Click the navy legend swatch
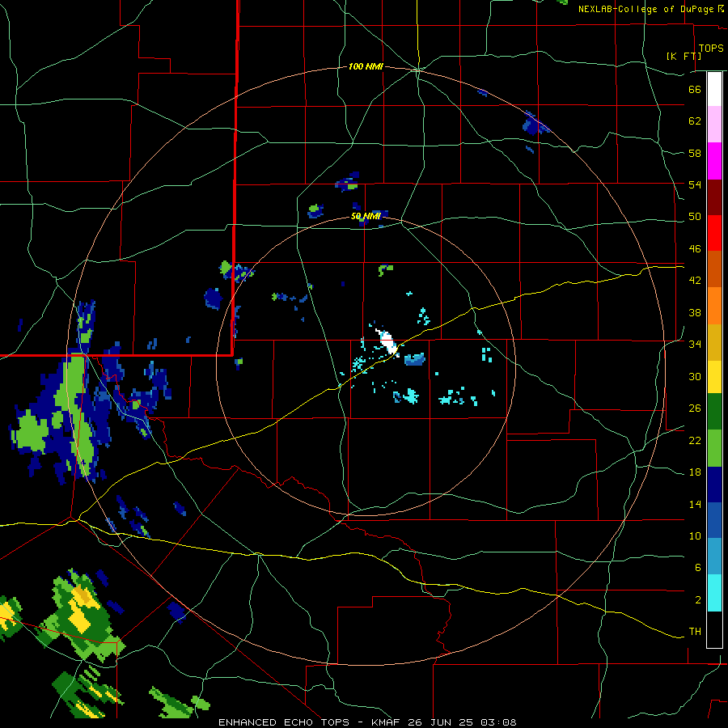 (x=714, y=485)
